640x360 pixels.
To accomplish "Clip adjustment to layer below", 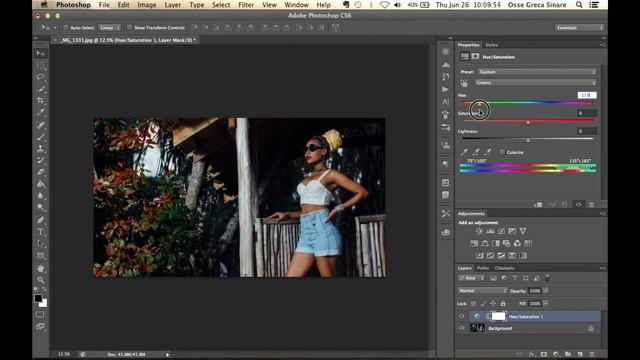I will tap(538, 204).
